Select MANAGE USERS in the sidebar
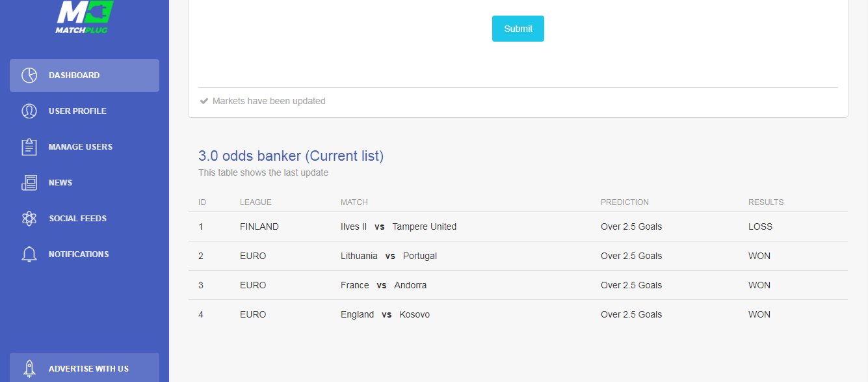The image size is (868, 382). (85, 147)
